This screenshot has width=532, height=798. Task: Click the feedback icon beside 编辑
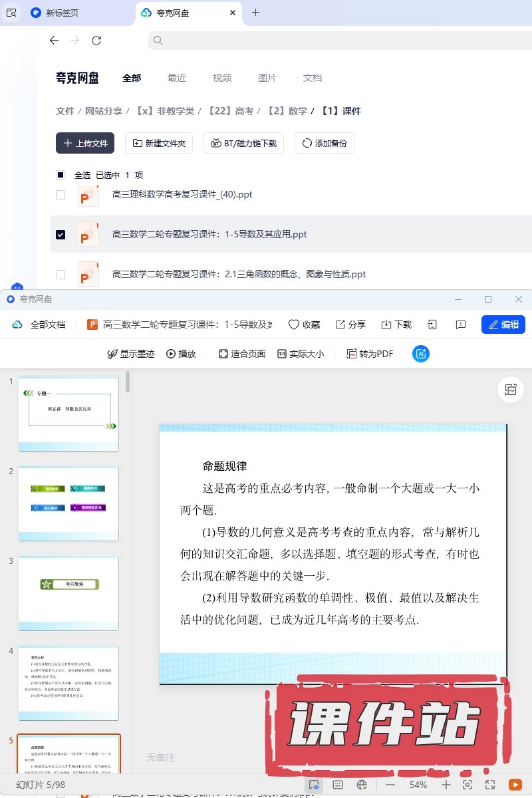460,325
